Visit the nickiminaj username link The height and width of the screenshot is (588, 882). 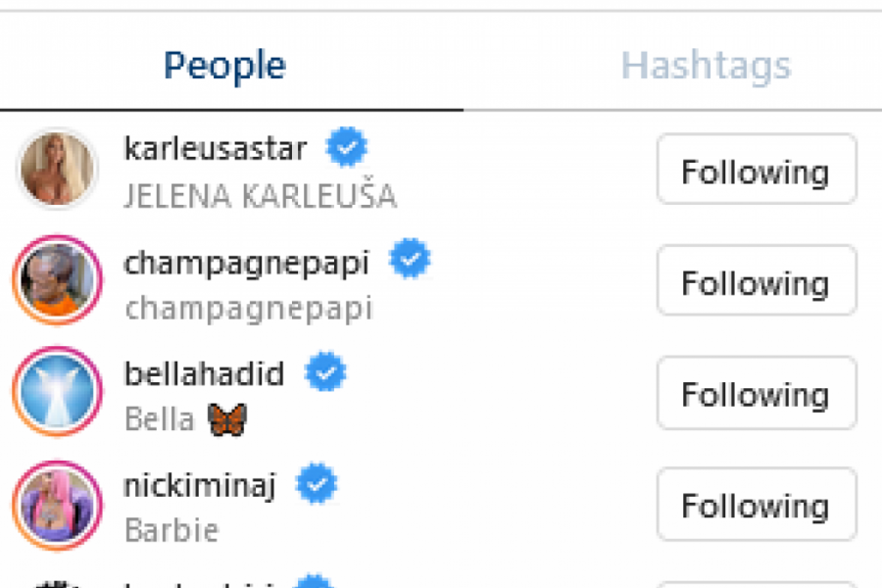tap(201, 484)
